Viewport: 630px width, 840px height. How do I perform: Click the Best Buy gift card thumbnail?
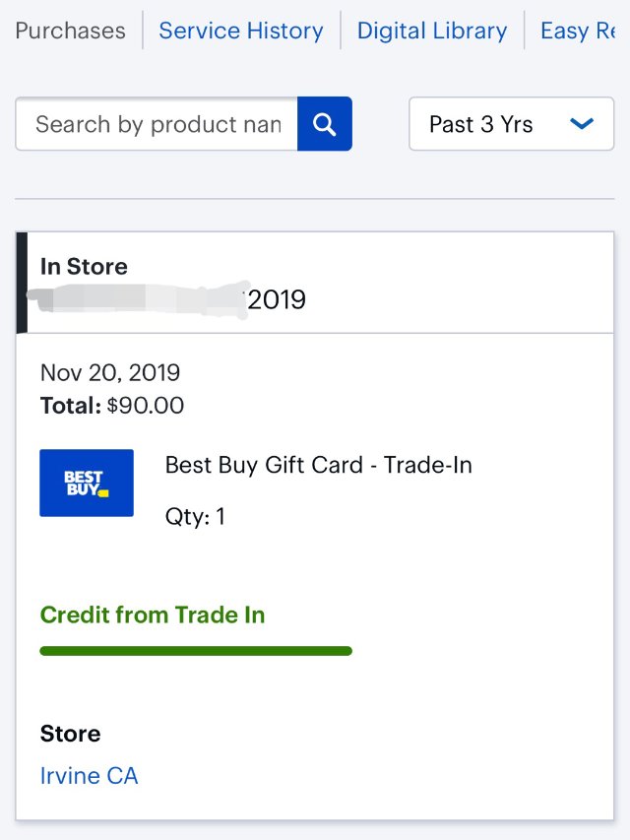click(x=87, y=483)
